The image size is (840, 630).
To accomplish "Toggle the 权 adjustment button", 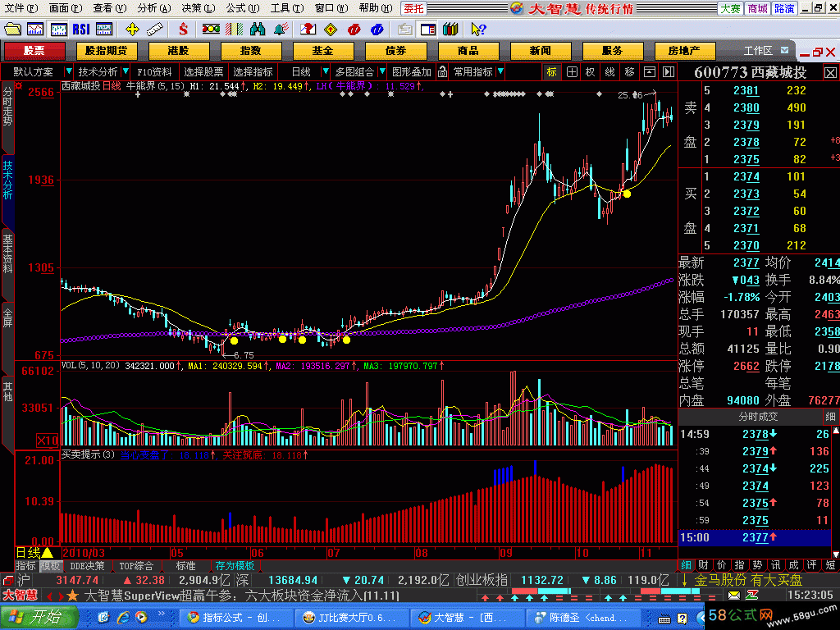I will (x=591, y=72).
